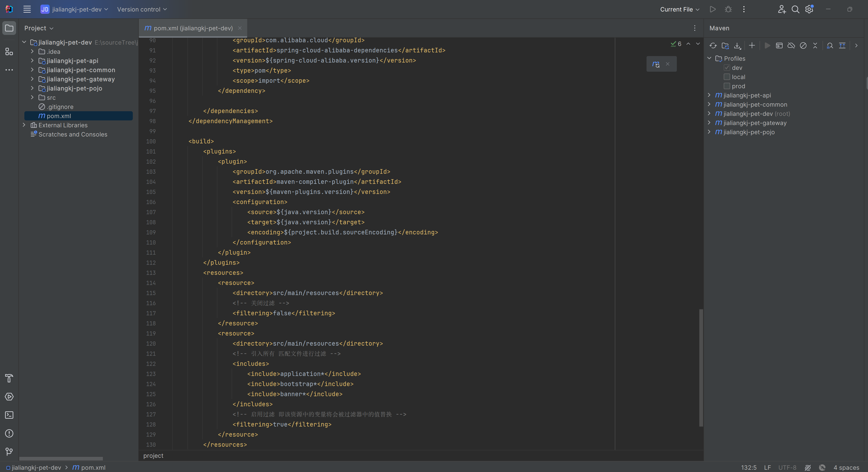Image resolution: width=868 pixels, height=472 pixels.
Task: Run the selected Maven build
Action: tap(767, 45)
